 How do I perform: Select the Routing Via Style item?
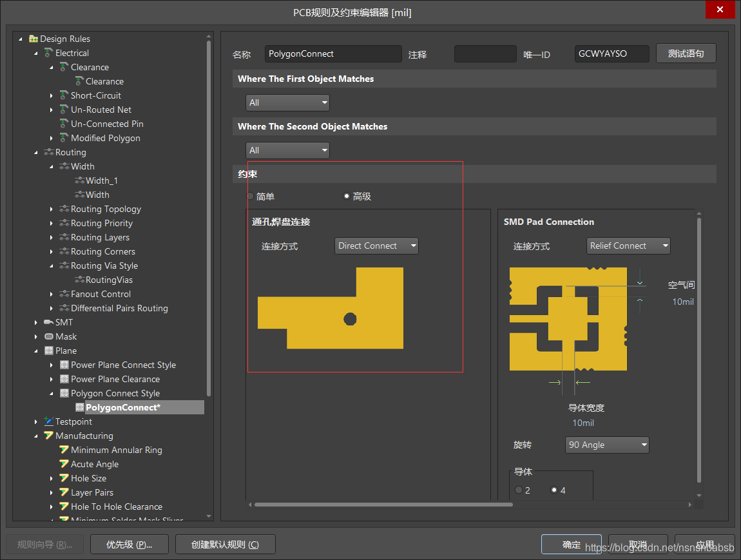[x=104, y=266]
